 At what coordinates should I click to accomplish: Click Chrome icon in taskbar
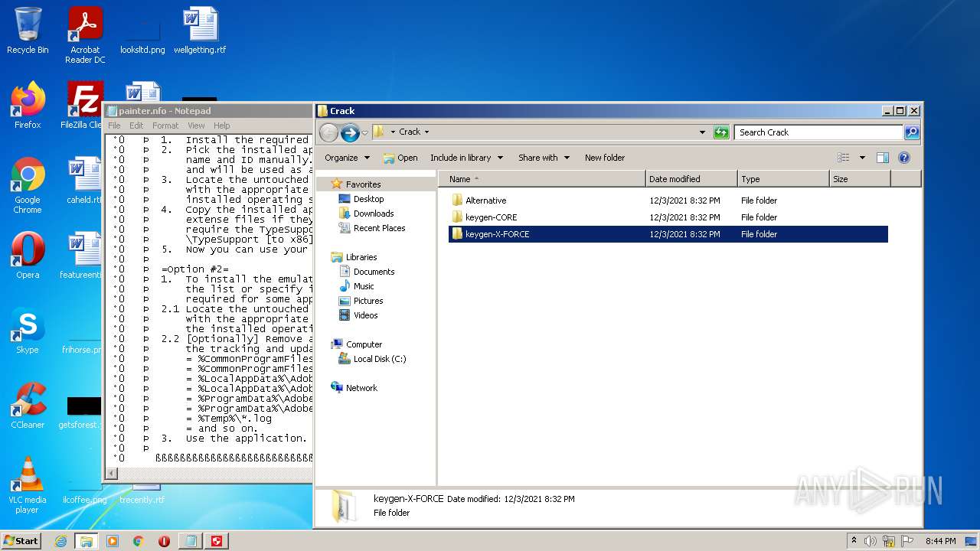coord(139,541)
